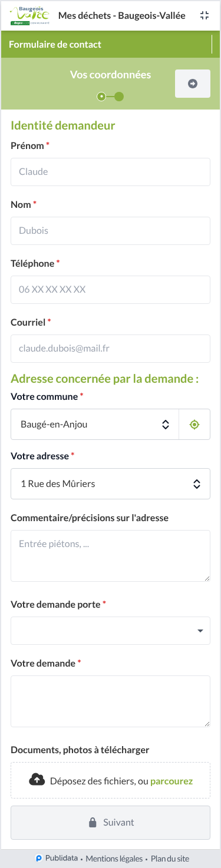Click the Courriel input field
The height and width of the screenshot is (868, 221).
(110, 349)
